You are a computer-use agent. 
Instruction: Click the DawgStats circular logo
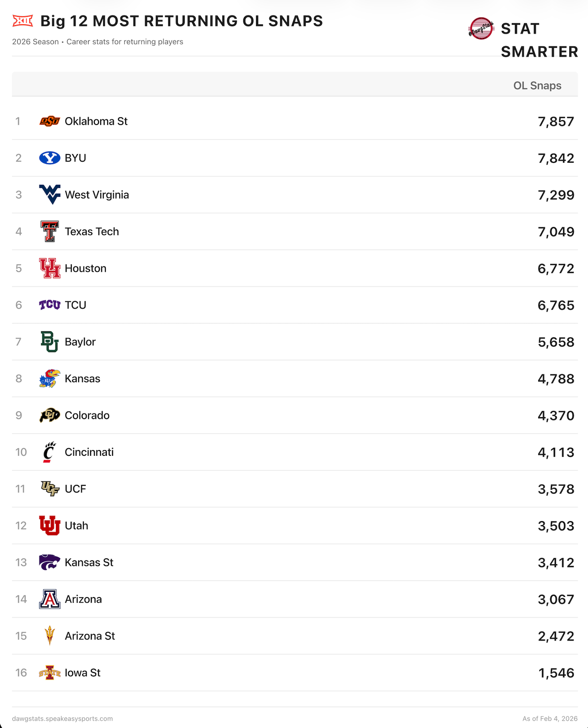tap(481, 29)
